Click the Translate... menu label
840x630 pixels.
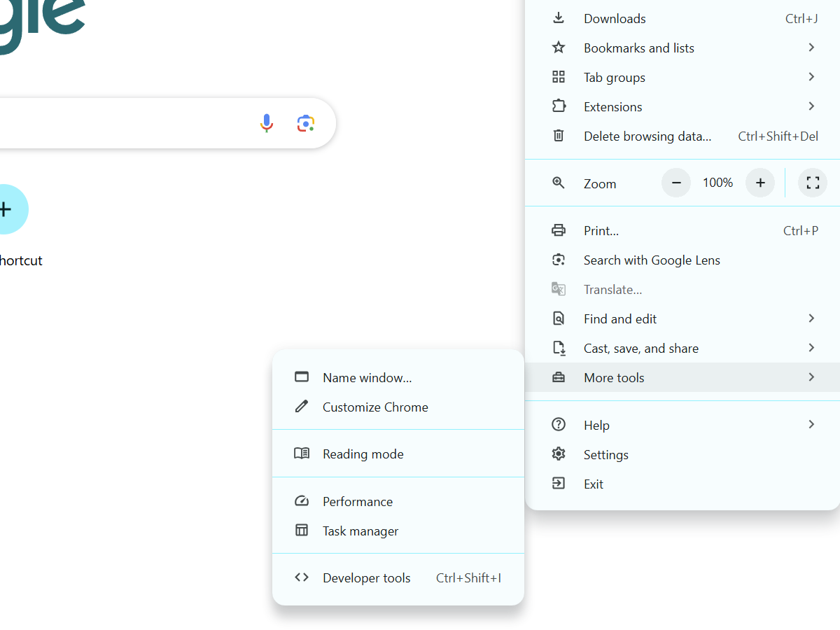pyautogui.click(x=613, y=290)
